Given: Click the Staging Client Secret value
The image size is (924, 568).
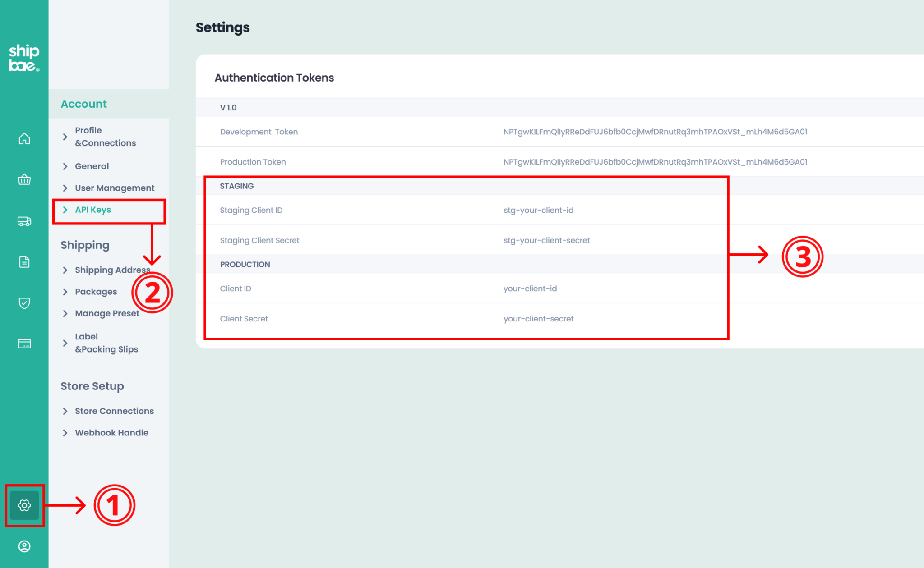Looking at the screenshot, I should coord(546,240).
